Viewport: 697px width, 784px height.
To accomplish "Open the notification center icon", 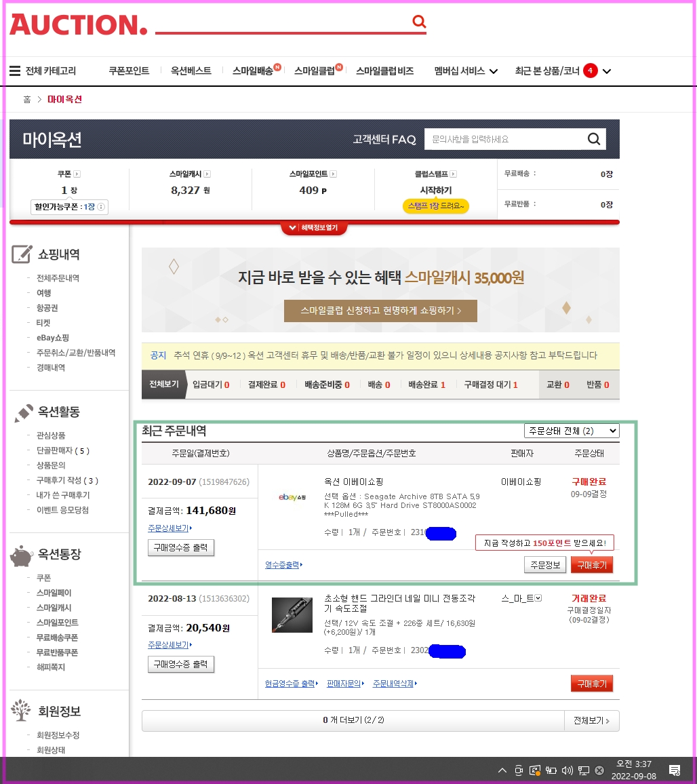I will tap(675, 770).
